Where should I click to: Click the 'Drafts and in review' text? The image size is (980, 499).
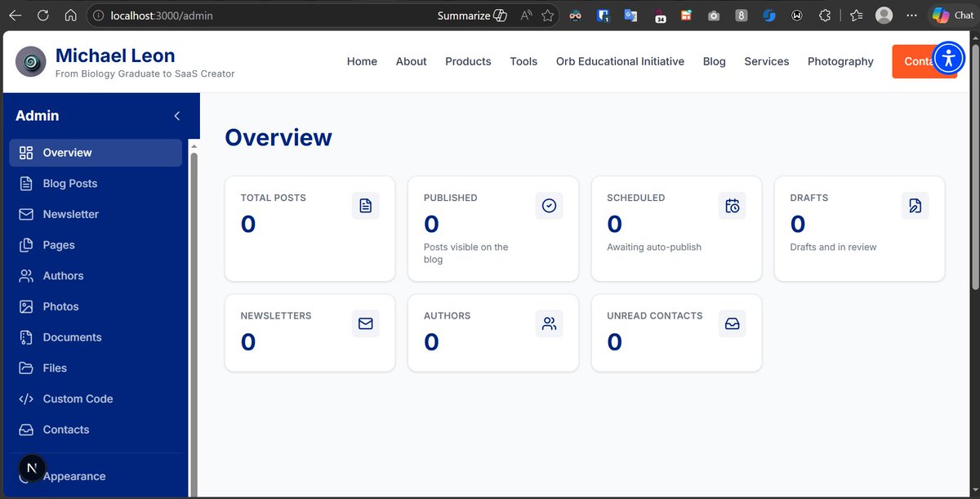click(x=833, y=247)
